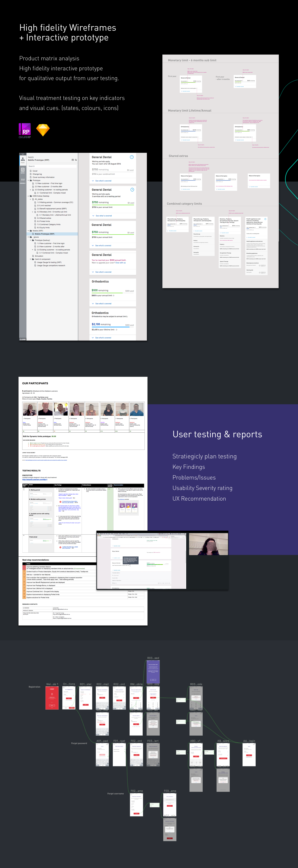Open the Pages sitemap panel icon

(23, 160)
